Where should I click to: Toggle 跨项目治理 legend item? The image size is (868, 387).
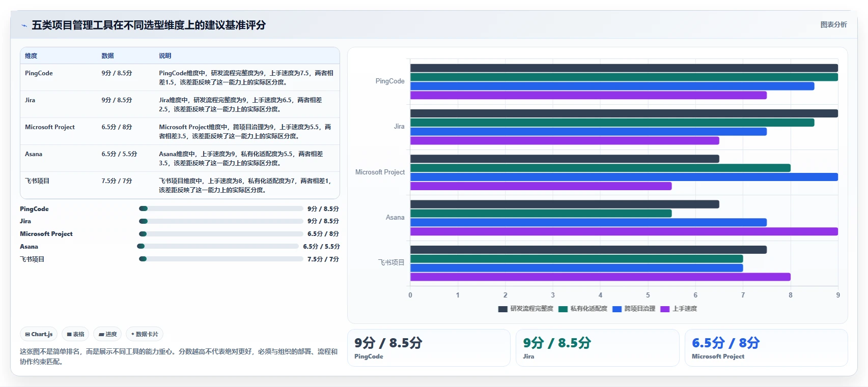click(x=634, y=309)
